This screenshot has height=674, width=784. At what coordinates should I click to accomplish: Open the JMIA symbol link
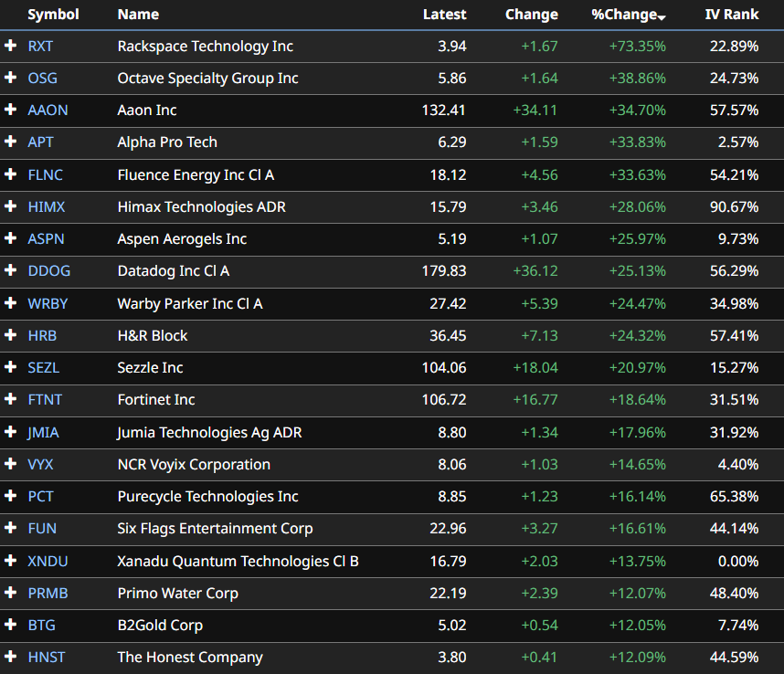44,433
